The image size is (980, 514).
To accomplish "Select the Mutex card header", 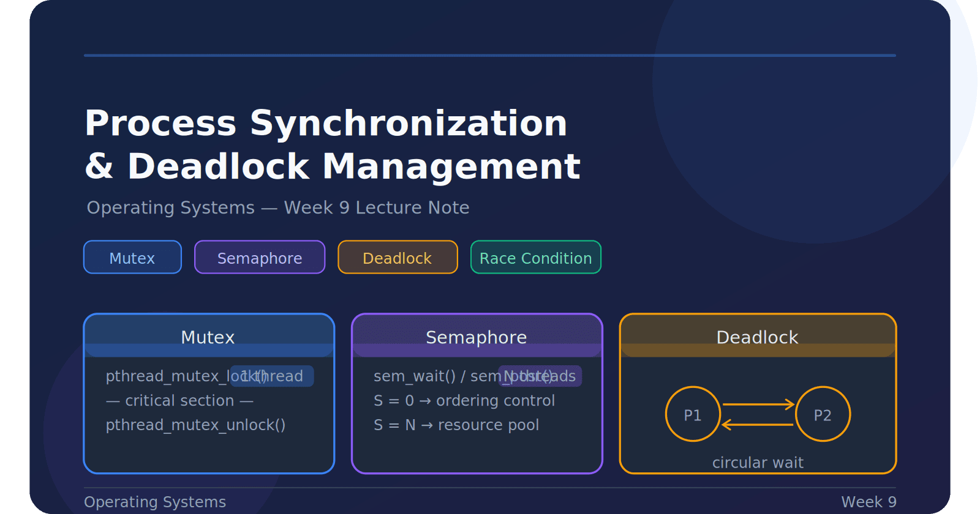I will (209, 336).
